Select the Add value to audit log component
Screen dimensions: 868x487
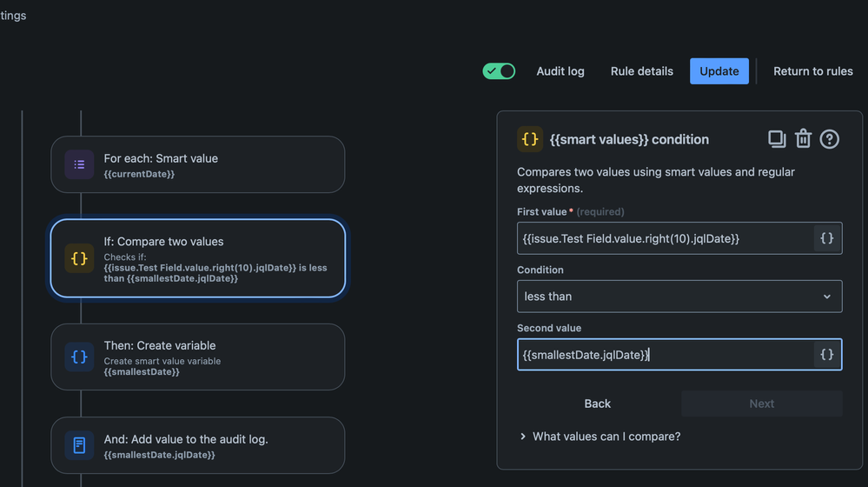pos(197,445)
